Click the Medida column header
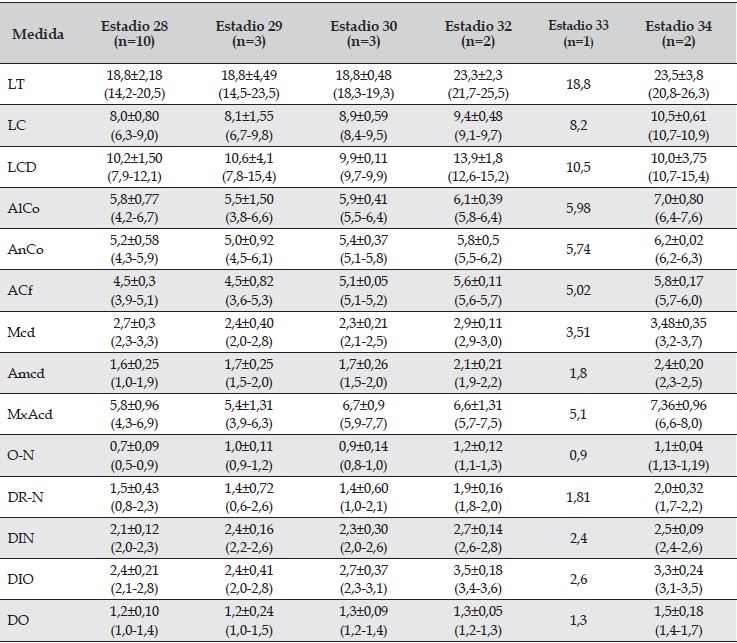This screenshot has height=643, width=737. click(38, 35)
